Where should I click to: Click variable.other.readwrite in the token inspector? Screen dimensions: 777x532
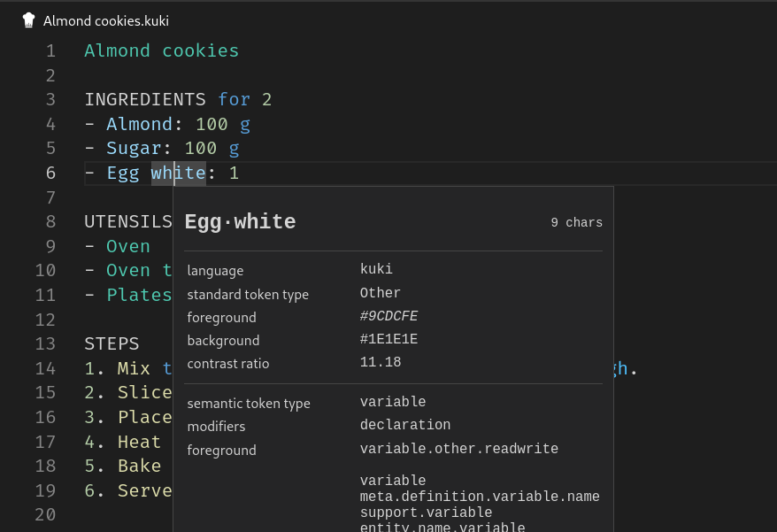point(458,449)
